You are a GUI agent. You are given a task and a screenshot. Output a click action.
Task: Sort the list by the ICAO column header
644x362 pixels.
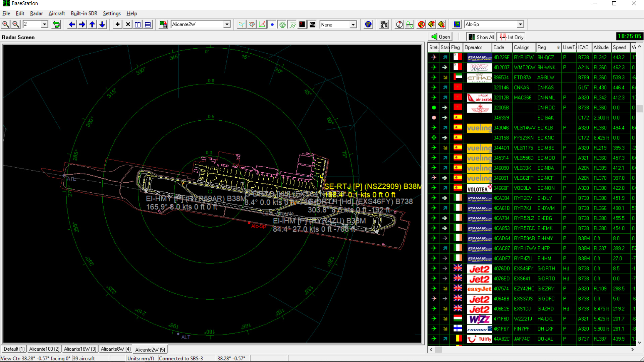(584, 48)
